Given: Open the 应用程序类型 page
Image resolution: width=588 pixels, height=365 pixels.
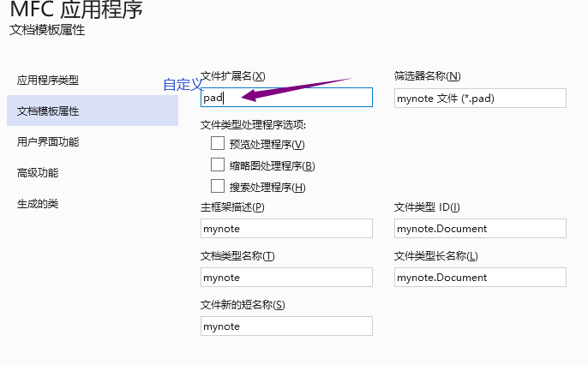Looking at the screenshot, I should coord(48,81).
